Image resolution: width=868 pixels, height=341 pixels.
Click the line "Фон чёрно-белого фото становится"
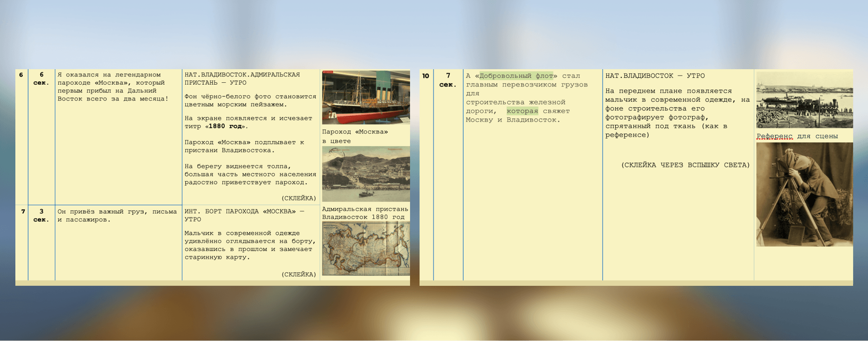click(250, 96)
